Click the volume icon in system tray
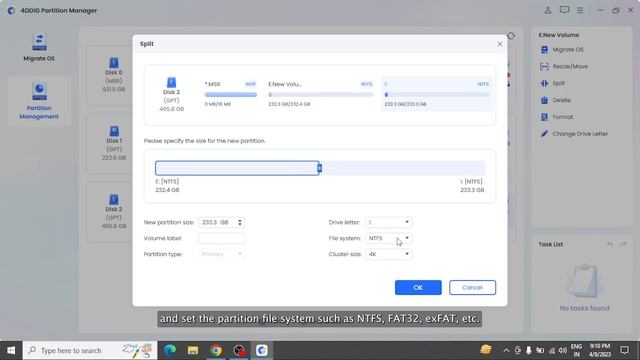The image size is (640, 360). click(x=562, y=350)
